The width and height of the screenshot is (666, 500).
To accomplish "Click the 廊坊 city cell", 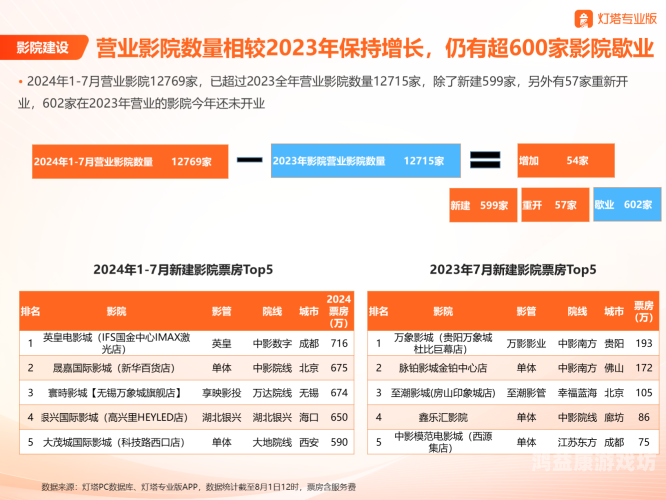I will [614, 418].
